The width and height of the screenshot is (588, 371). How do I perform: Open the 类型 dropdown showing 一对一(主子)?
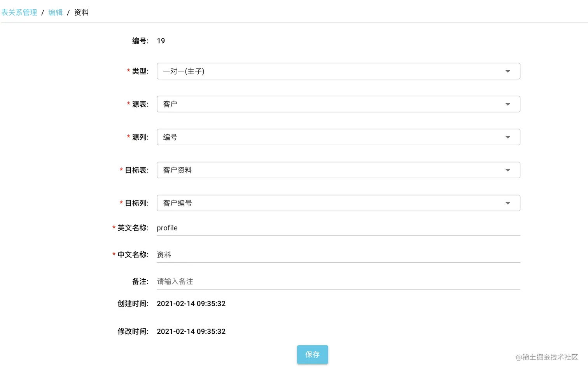pyautogui.click(x=338, y=71)
